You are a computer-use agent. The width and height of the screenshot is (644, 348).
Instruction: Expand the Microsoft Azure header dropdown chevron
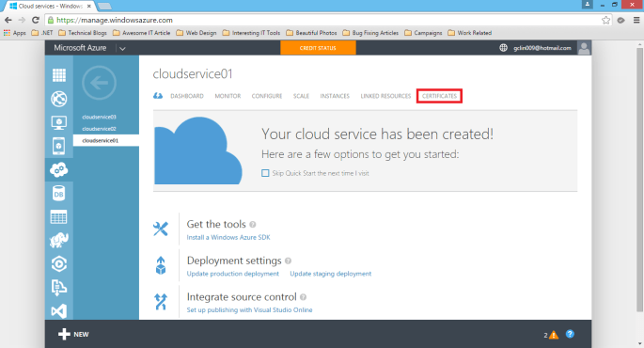click(x=122, y=49)
